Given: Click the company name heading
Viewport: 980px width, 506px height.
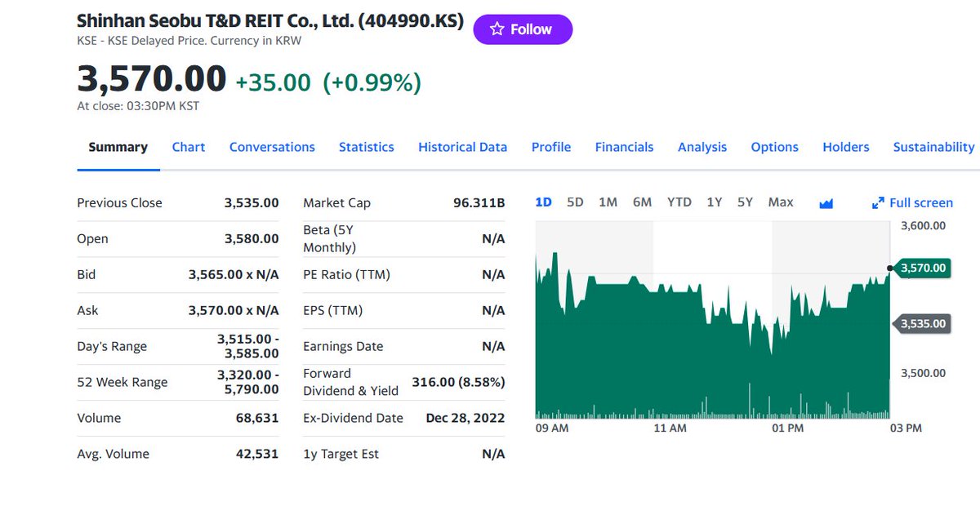Looking at the screenshot, I should (x=270, y=21).
